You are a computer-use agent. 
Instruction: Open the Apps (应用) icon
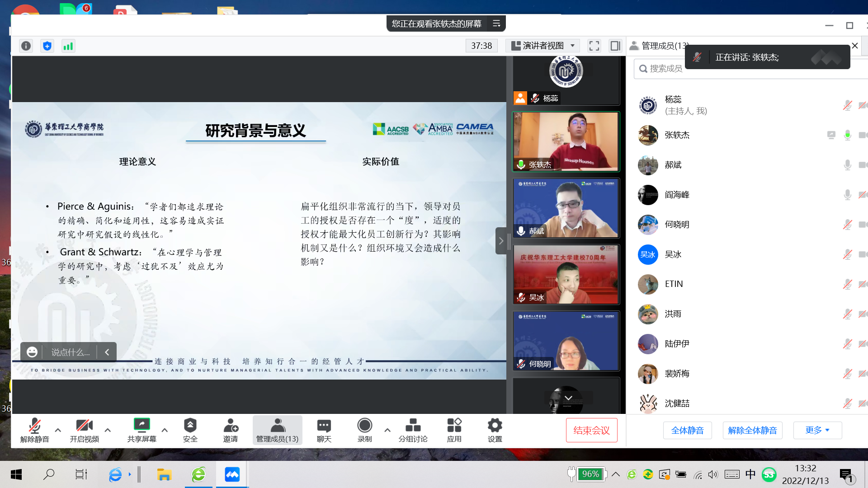click(454, 430)
